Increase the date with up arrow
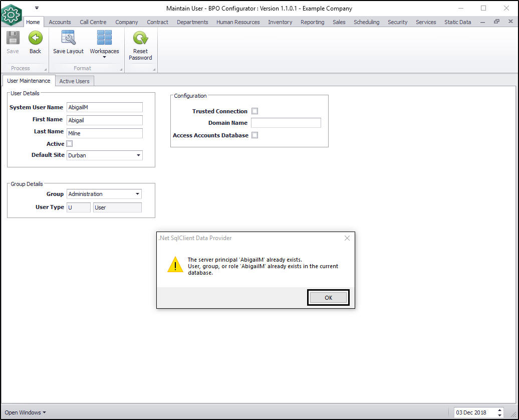The image size is (519, 420). coord(500,410)
